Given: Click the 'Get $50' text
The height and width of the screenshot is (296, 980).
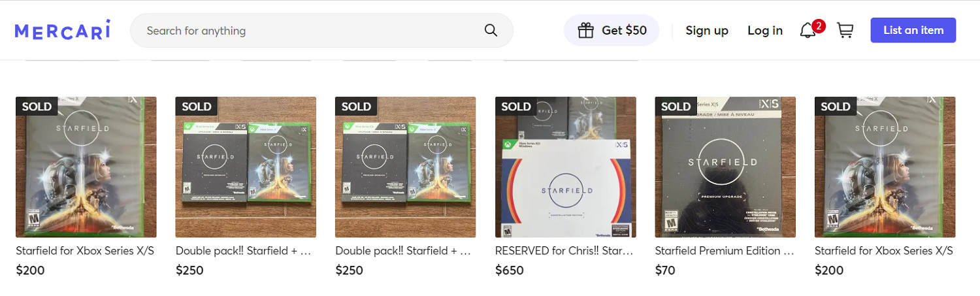Looking at the screenshot, I should [624, 31].
